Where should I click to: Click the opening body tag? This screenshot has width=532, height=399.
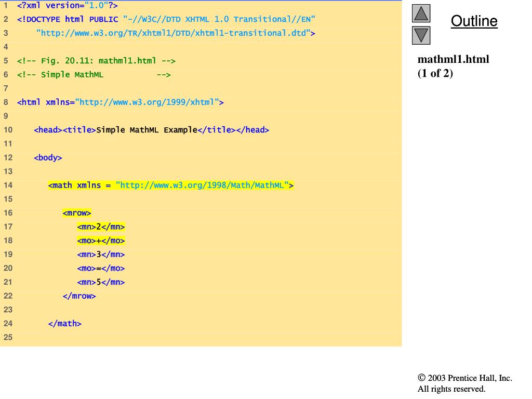pyautogui.click(x=48, y=158)
